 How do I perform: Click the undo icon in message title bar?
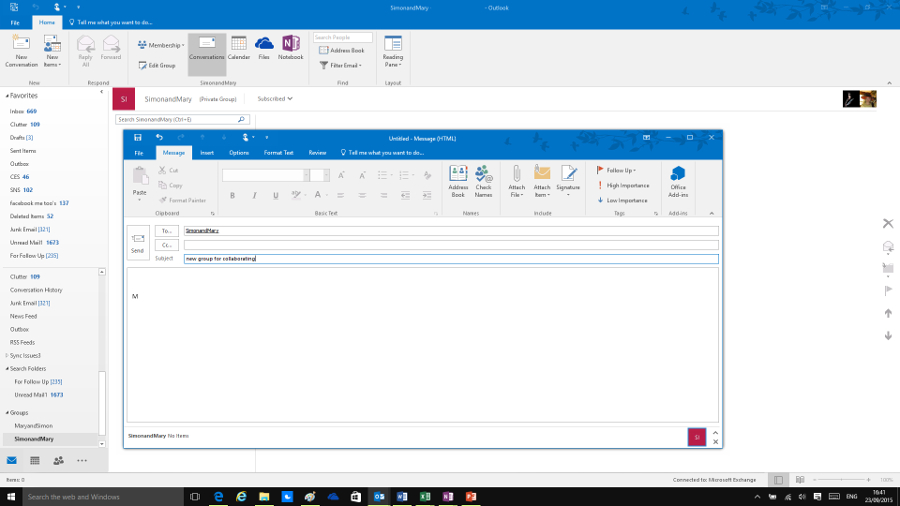pos(159,138)
